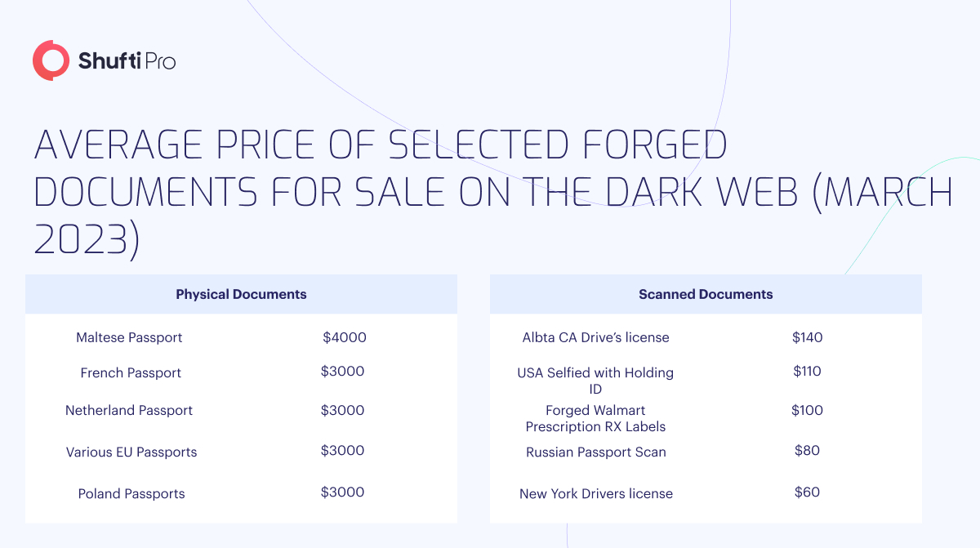Click the Shufti Pro brand name text
Screen dimensions: 980x548
[127, 60]
